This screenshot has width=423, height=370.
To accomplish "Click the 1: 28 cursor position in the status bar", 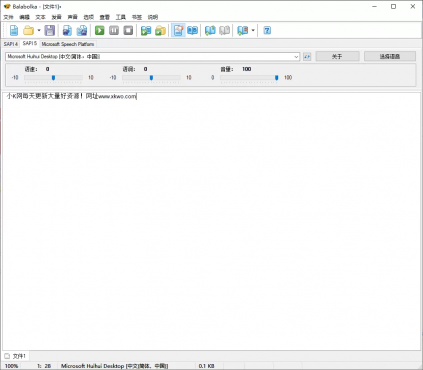I will click(44, 366).
